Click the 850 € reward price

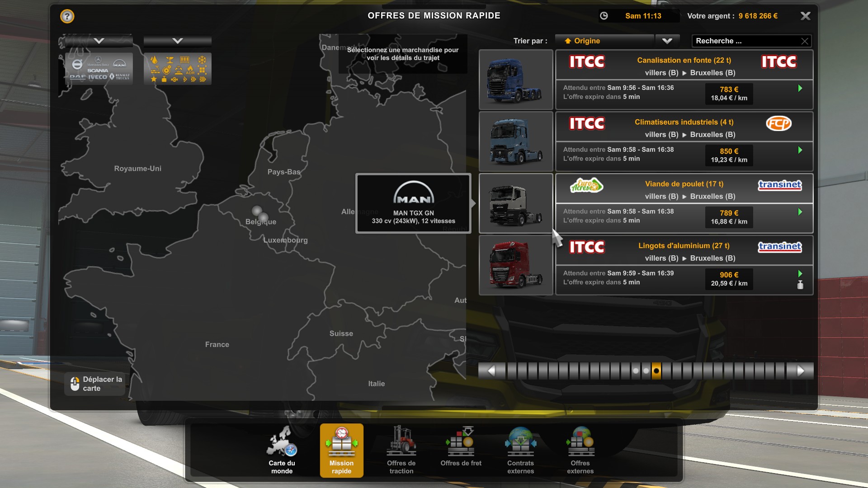(x=729, y=151)
